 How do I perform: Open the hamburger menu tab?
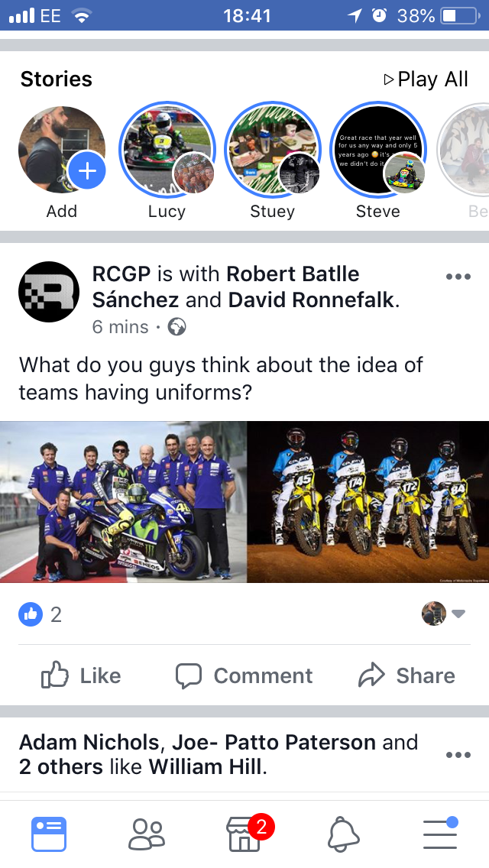coord(441,833)
